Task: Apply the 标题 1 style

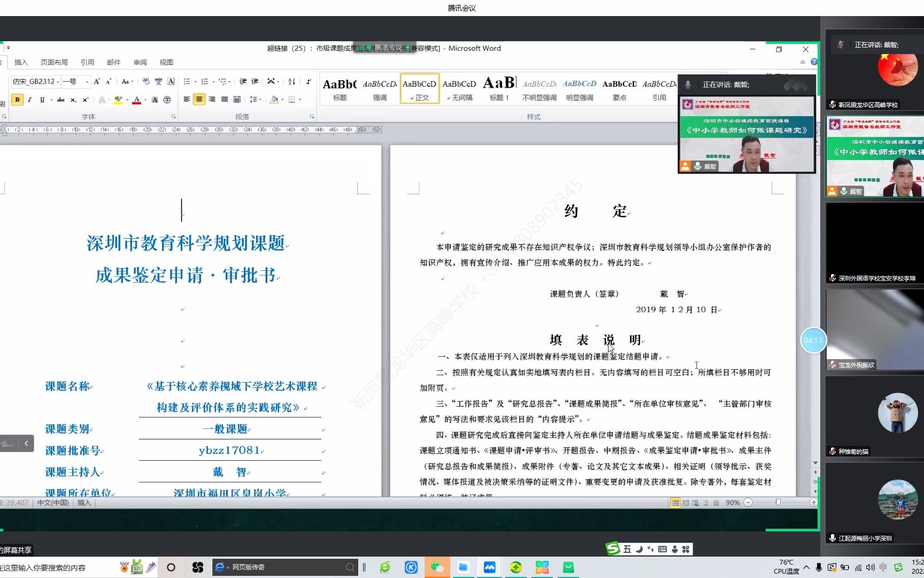Action: (499, 89)
